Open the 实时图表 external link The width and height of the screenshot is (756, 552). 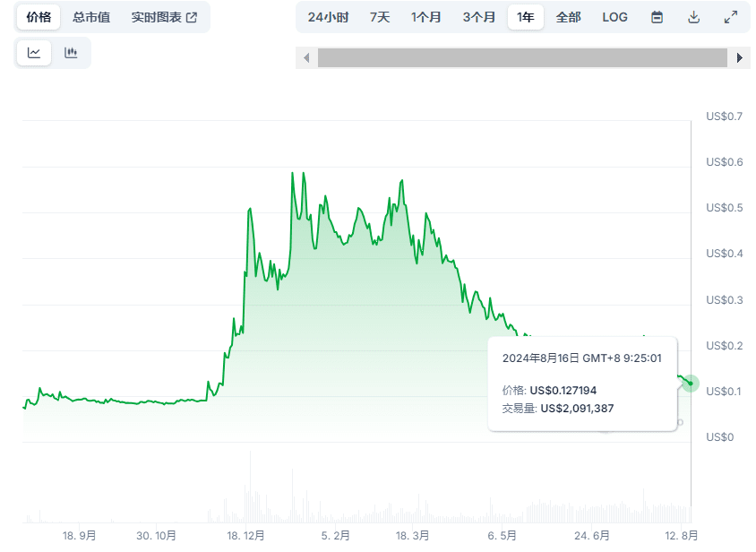click(x=165, y=17)
